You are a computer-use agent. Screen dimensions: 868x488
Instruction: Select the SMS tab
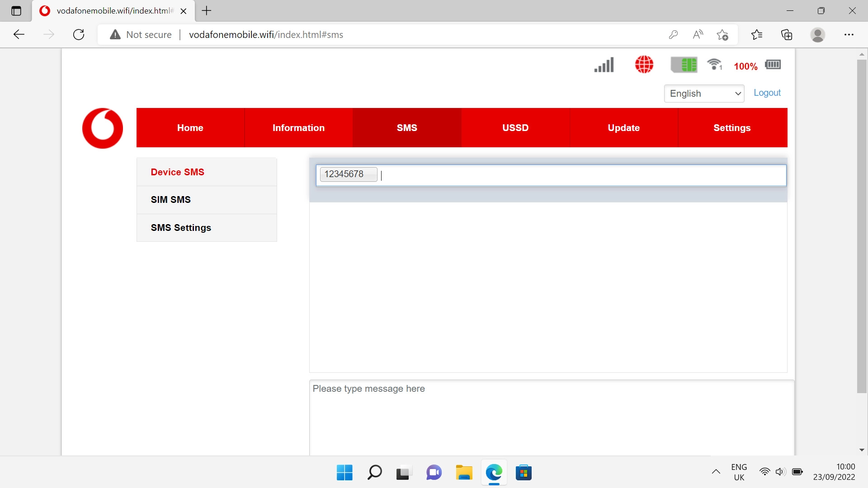tap(407, 128)
